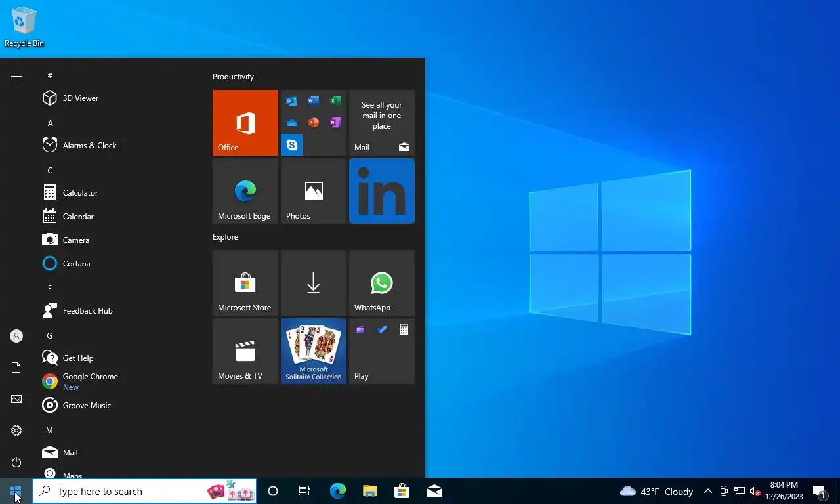840x504 pixels.
Task: Open the WhatsApp tile
Action: click(x=382, y=283)
